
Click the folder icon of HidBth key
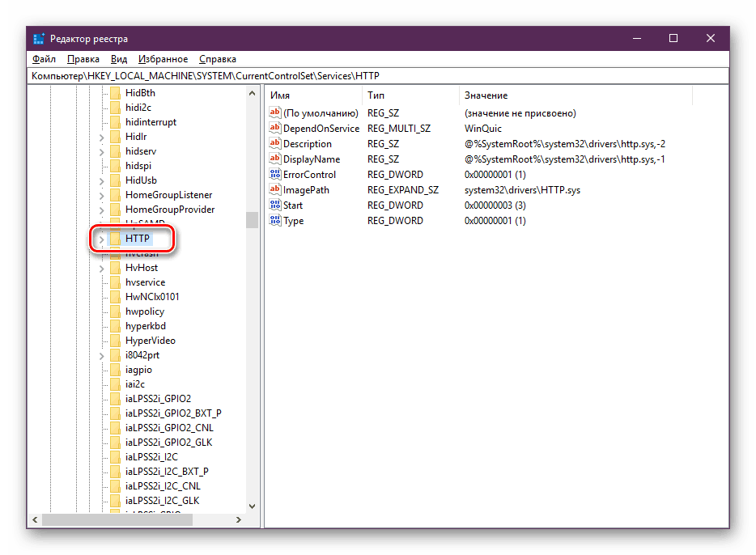click(x=115, y=93)
